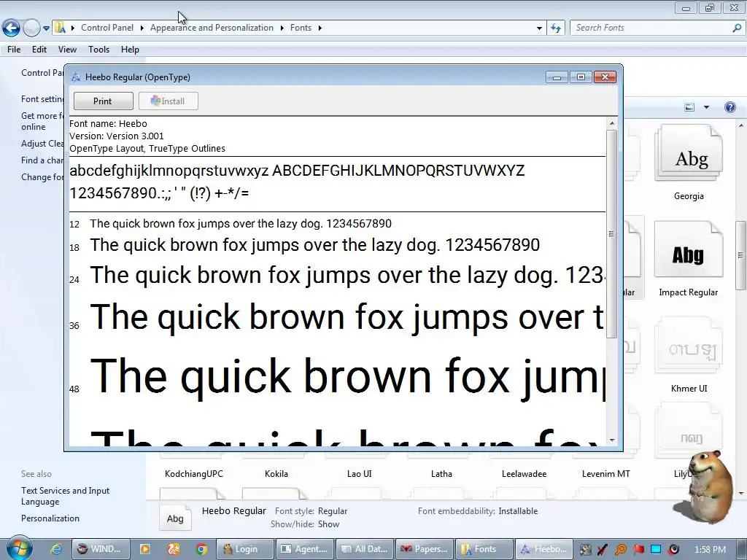This screenshot has height=560, width=747.
Task: Click scroll up arrow in font viewer
Action: [612, 123]
